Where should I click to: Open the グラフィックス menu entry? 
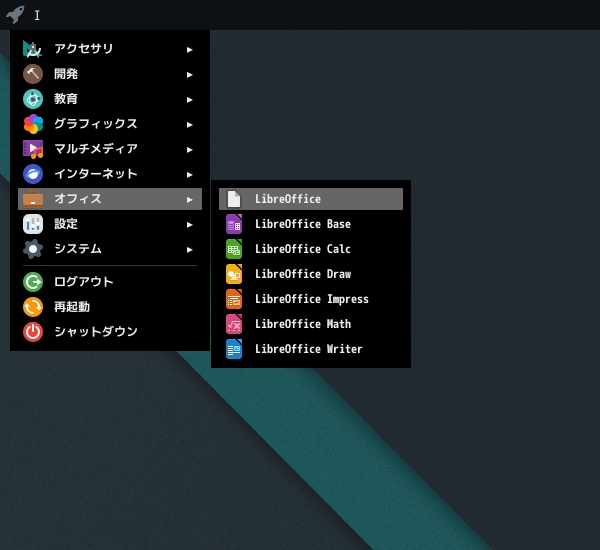point(110,124)
